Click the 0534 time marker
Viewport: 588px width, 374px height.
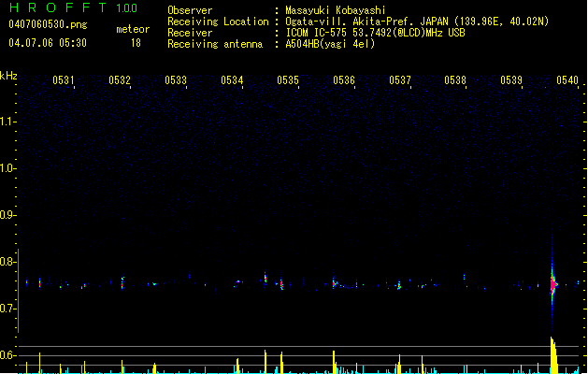click(232, 80)
